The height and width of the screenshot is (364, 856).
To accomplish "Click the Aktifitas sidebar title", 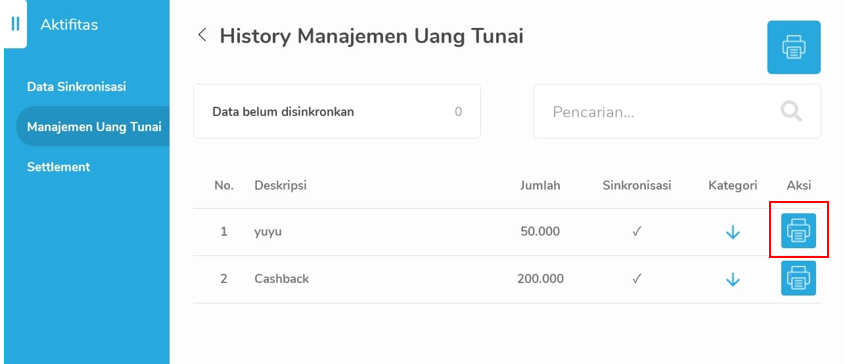I will click(x=69, y=25).
